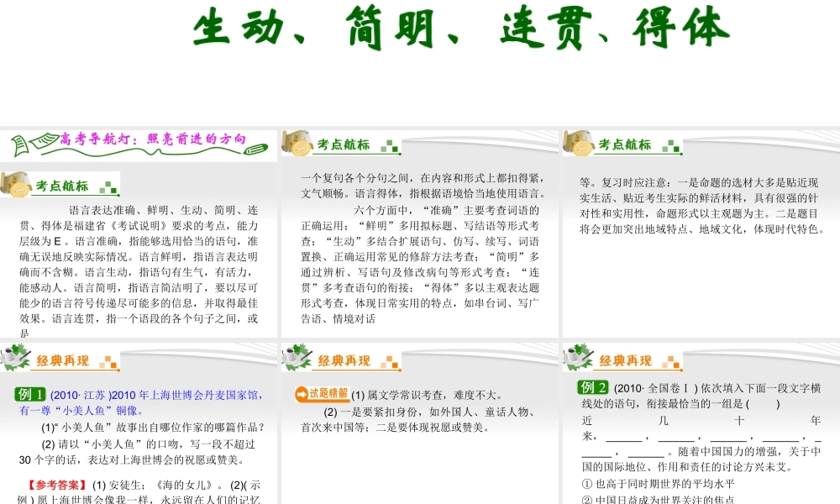
Task: Click the line 将会更加突出地域特点、地域文化
Action: pyautogui.click(x=701, y=229)
